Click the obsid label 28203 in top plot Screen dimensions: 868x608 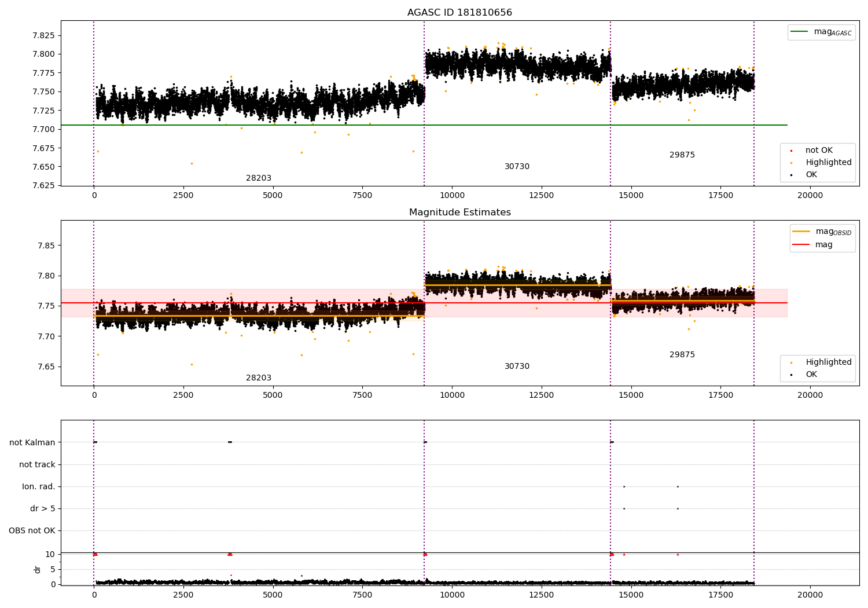259,178
